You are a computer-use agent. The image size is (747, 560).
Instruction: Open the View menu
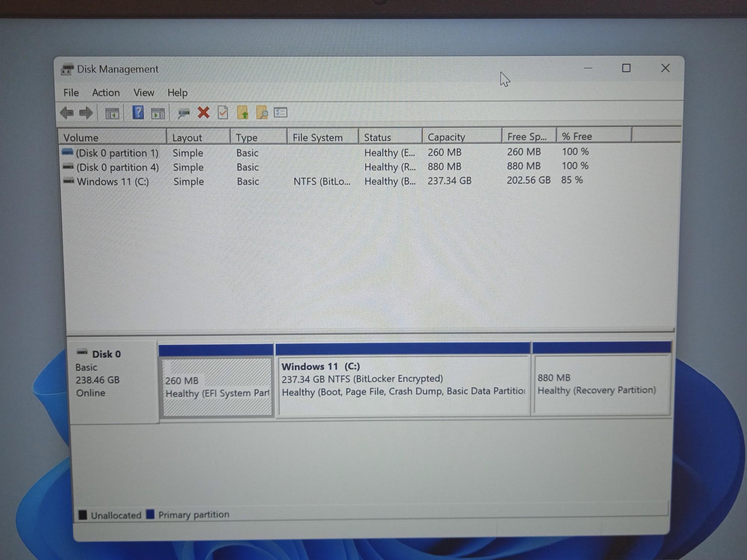[x=144, y=93]
